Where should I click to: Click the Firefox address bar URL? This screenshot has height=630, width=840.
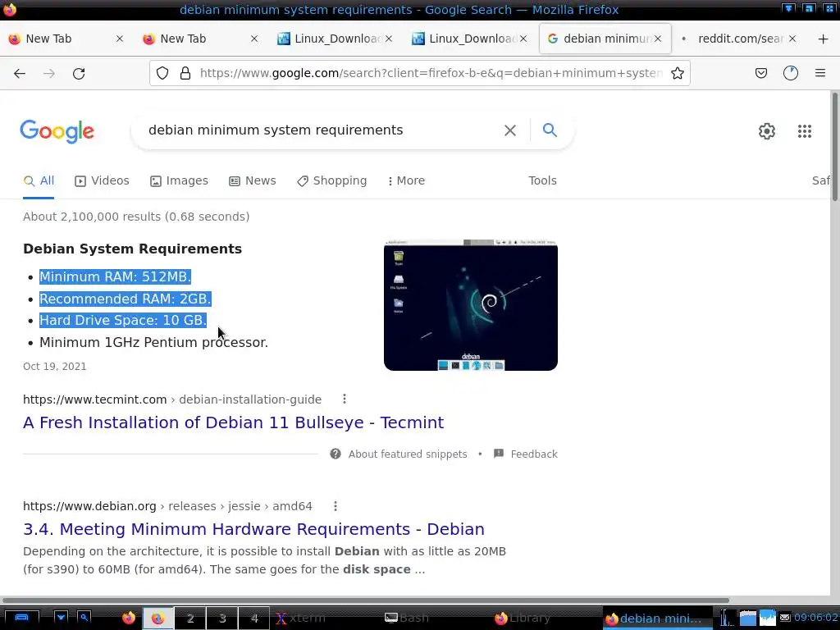pos(431,73)
